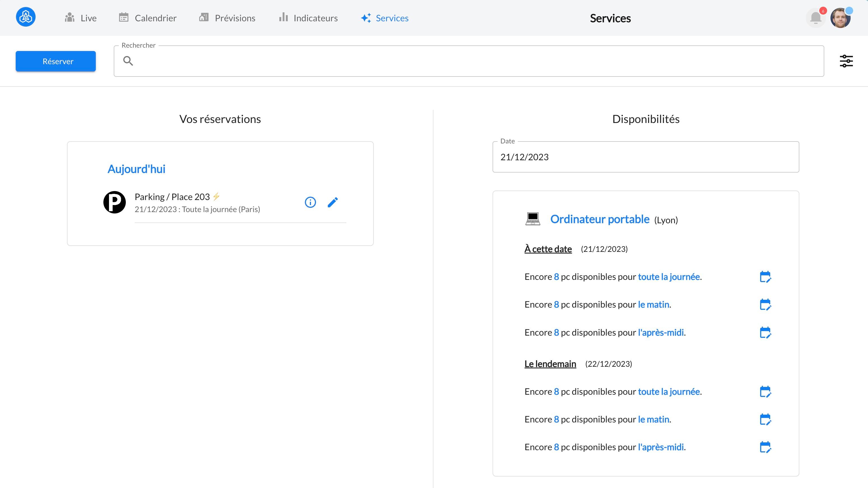868x488 pixels.
Task: Click the Réserver button
Action: tap(55, 61)
